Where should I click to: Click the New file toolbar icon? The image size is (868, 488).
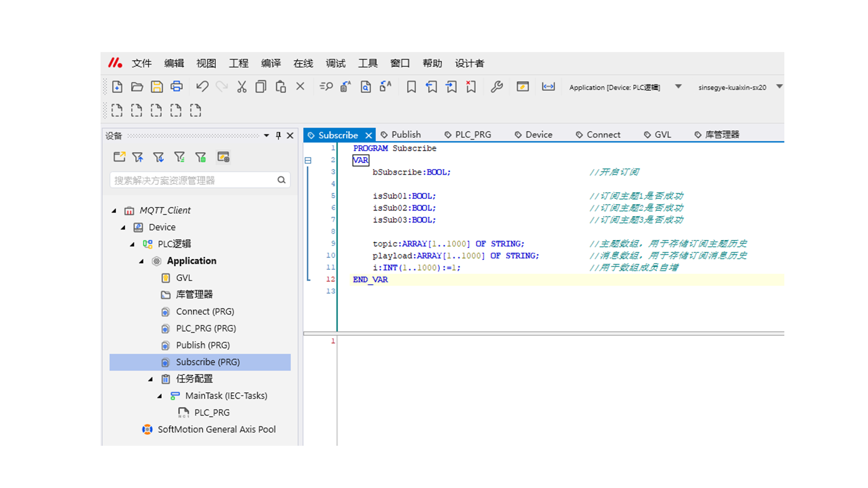point(117,87)
